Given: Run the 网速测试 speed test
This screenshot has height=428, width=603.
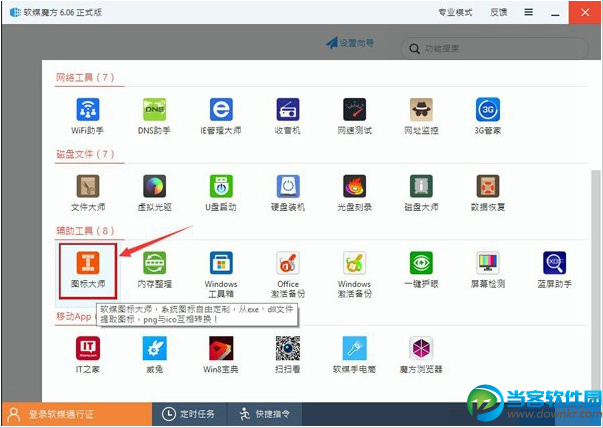Looking at the screenshot, I should pyautogui.click(x=355, y=116).
